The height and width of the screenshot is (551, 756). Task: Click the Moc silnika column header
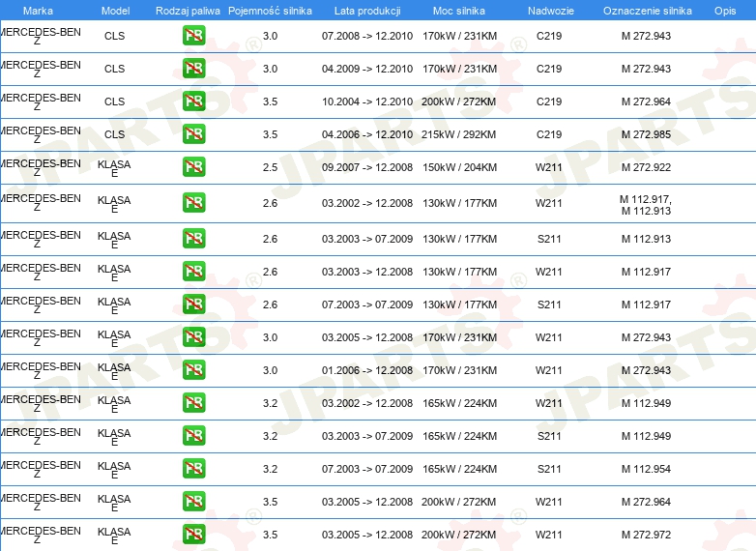tap(459, 10)
